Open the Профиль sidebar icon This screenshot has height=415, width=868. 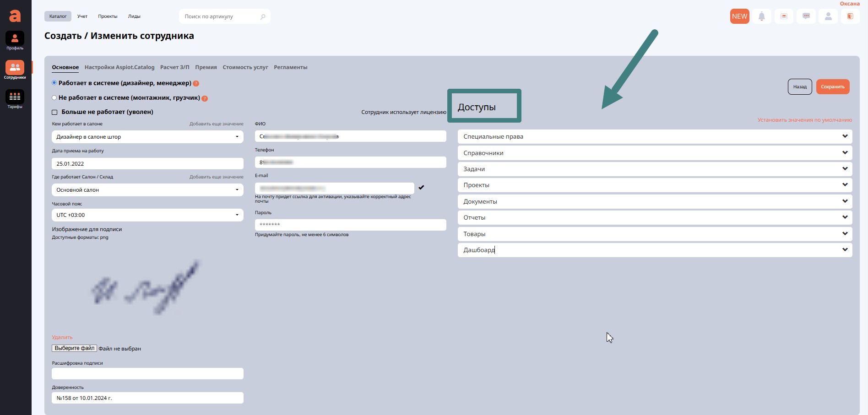coord(15,39)
